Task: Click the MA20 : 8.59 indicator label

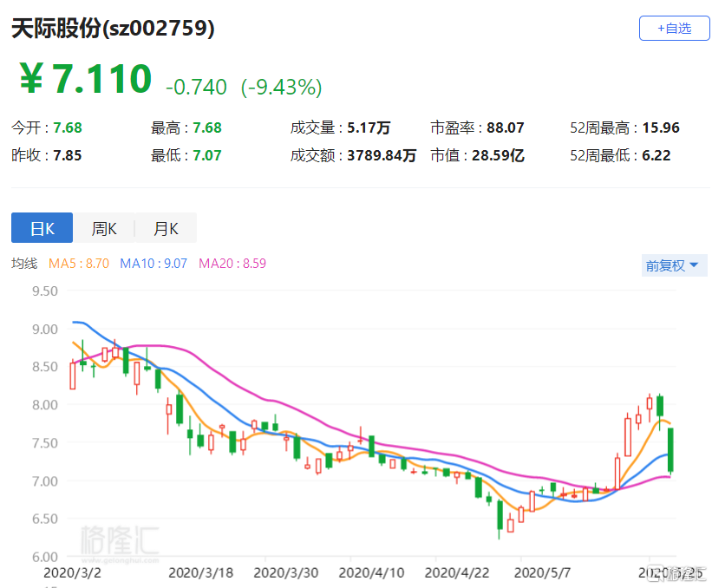Action: click(x=232, y=264)
